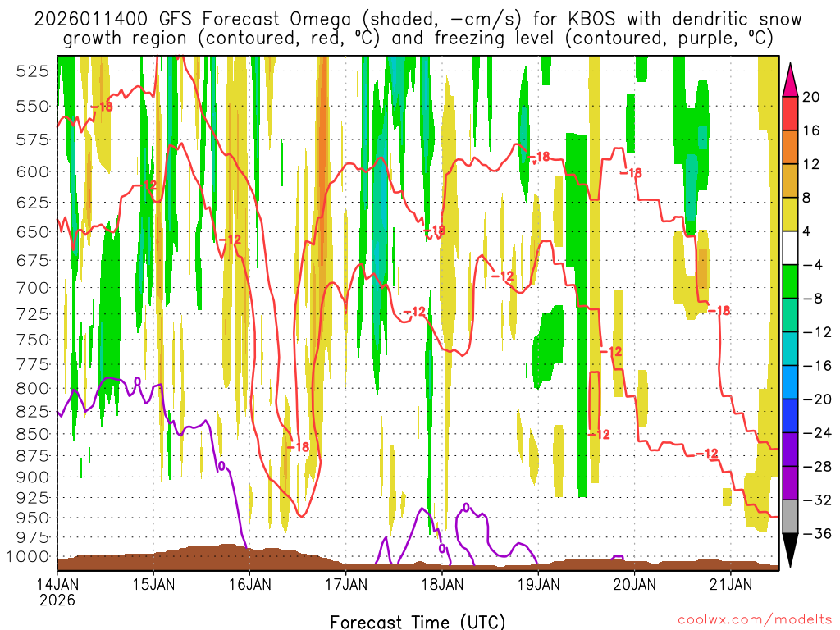Select the 16JAN date label
This screenshot has height=630, width=840.
(250, 584)
